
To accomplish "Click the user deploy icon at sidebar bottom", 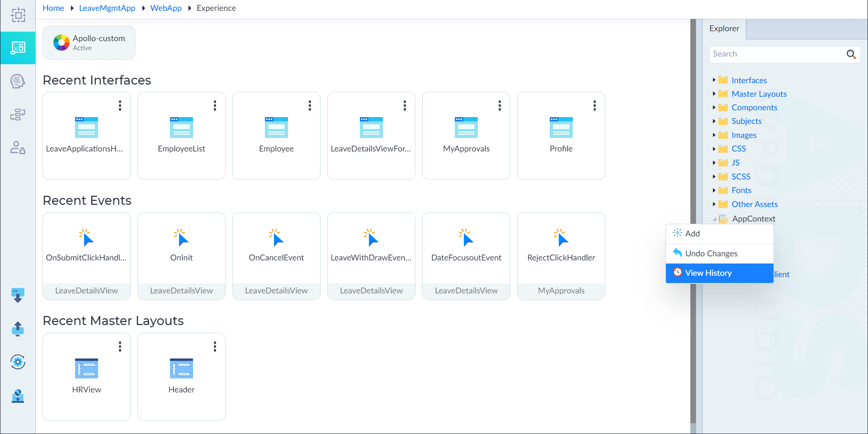I will pos(18,396).
